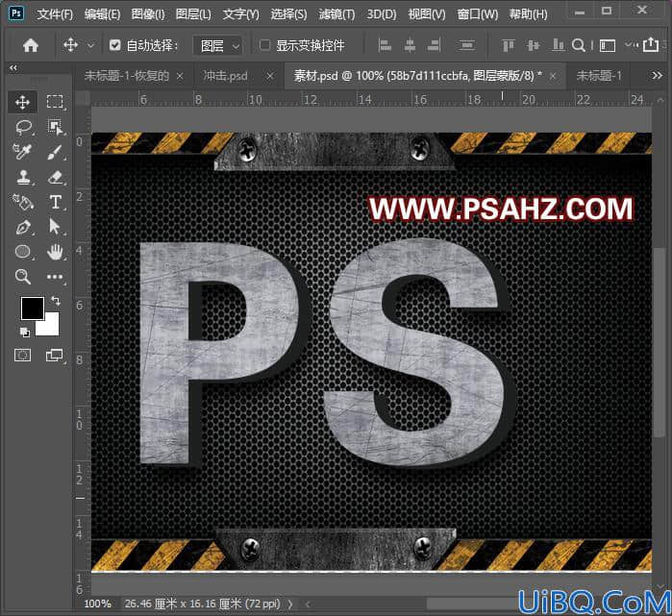Align horizontal centers
672x616 pixels.
tap(410, 45)
